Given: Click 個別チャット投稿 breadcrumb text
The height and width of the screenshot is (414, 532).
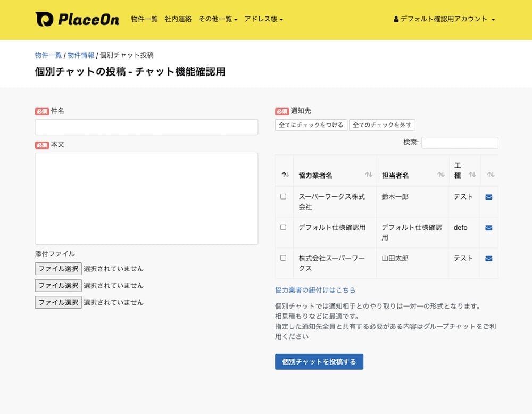Looking at the screenshot, I should [x=127, y=55].
